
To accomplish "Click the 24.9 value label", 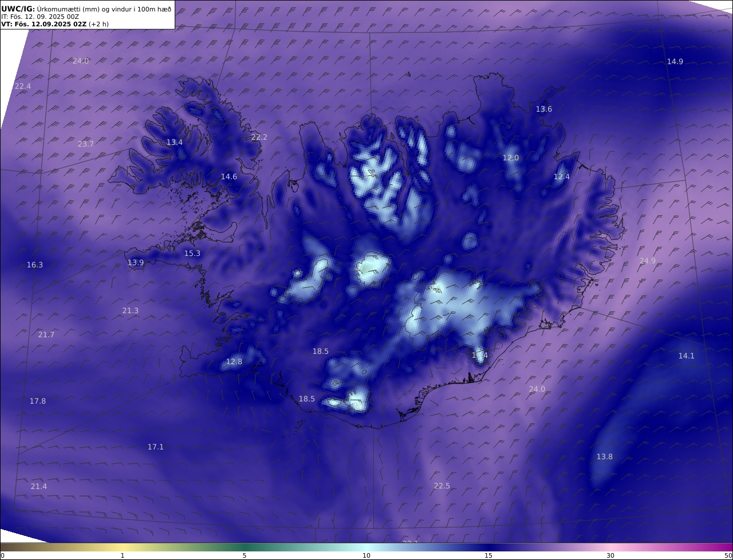I will (648, 261).
